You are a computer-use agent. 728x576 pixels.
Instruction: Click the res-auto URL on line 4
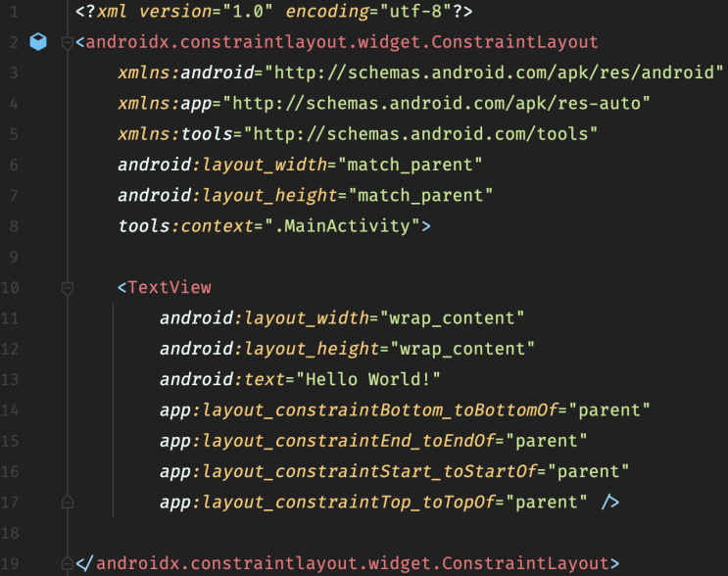[436, 103]
